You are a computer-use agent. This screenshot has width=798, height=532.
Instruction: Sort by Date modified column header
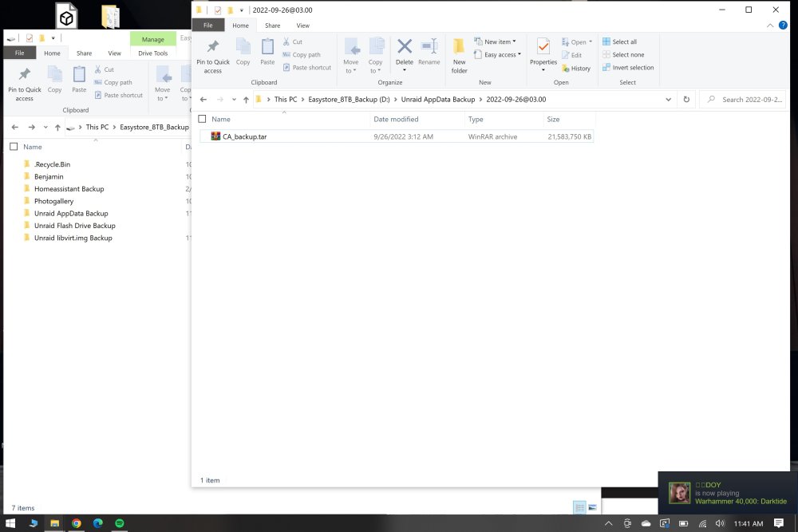[417, 119]
